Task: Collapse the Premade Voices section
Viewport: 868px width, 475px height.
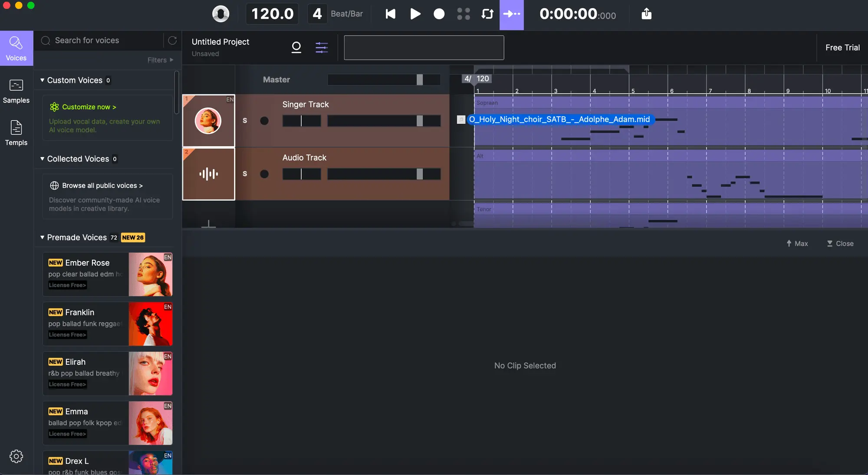Action: coord(42,237)
